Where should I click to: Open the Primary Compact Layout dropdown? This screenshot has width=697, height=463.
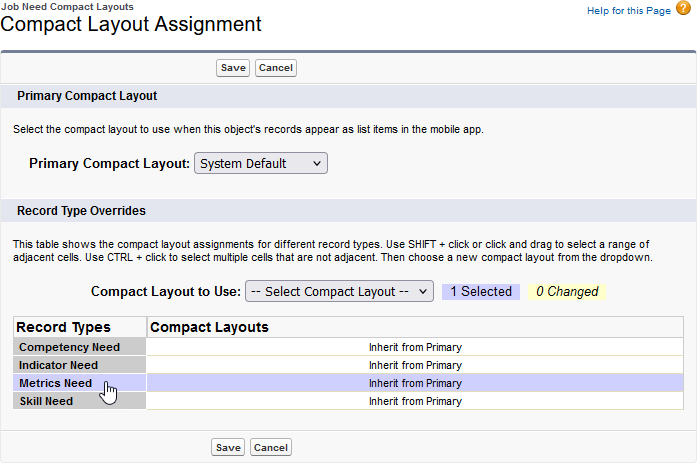click(260, 164)
